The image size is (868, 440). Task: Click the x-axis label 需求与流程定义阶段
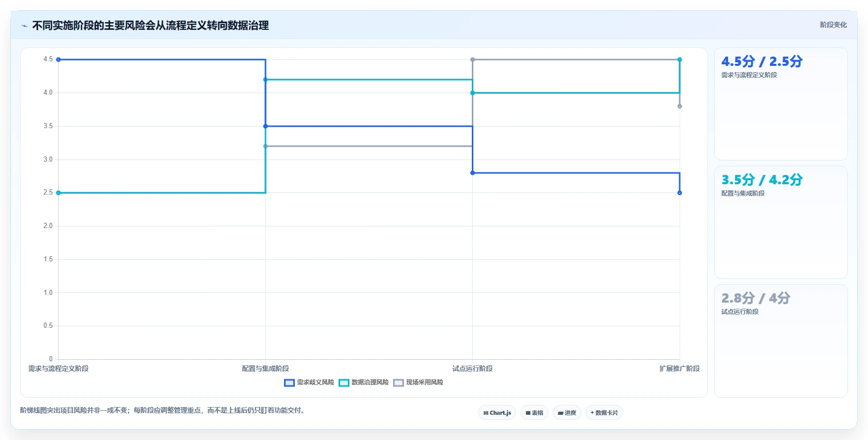point(58,368)
